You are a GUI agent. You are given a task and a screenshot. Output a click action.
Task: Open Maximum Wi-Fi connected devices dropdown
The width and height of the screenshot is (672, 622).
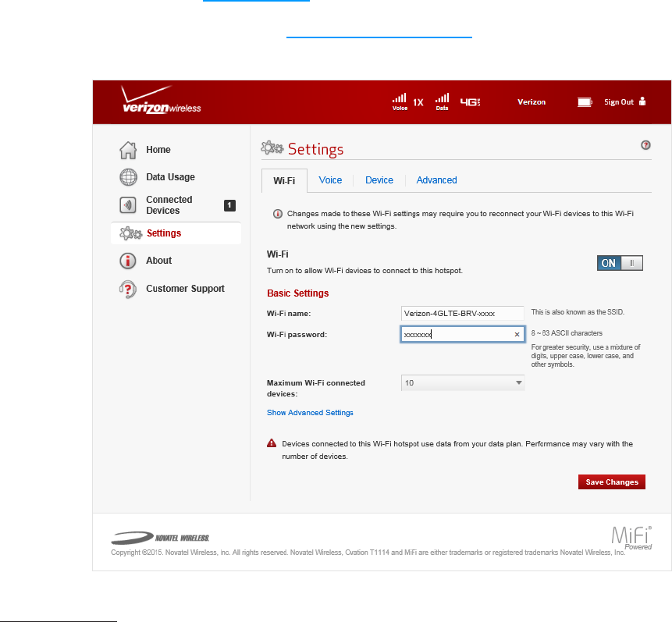coord(462,383)
